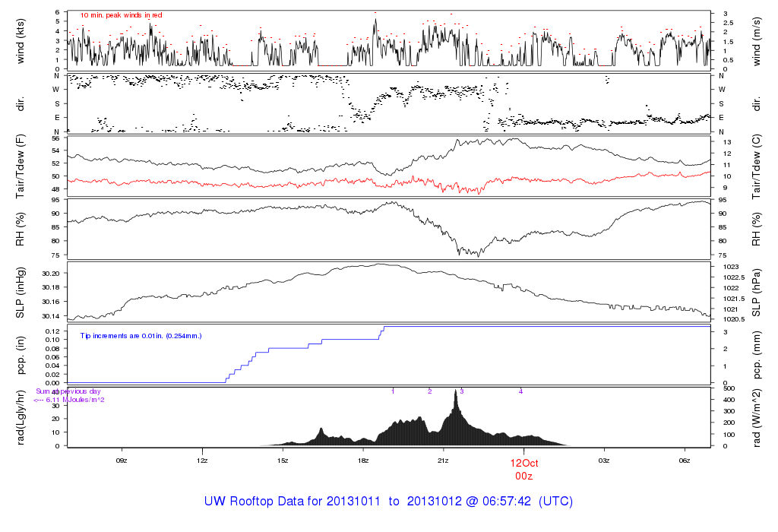Screen dimensions: 778x532
Task: Click the 15z time axis tick label
Action: [x=283, y=461]
